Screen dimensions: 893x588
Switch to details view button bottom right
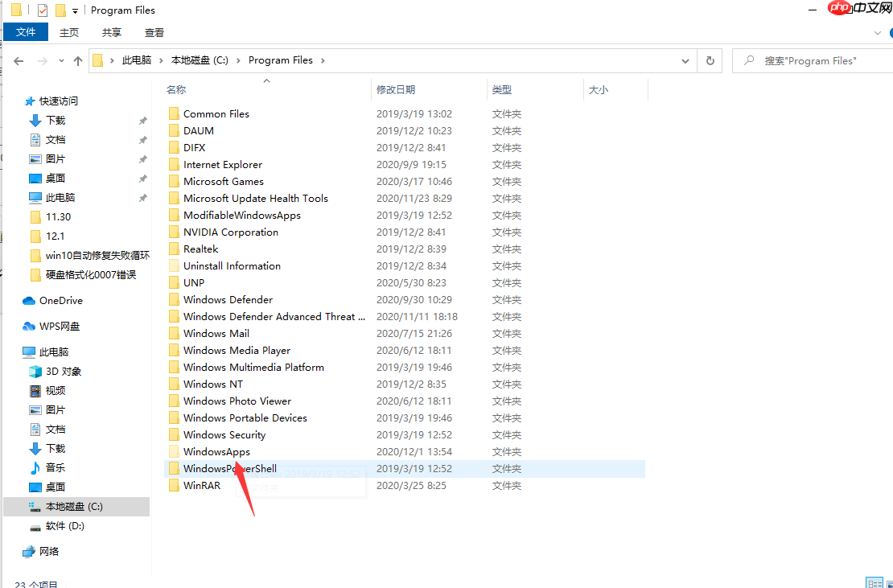coord(874,583)
